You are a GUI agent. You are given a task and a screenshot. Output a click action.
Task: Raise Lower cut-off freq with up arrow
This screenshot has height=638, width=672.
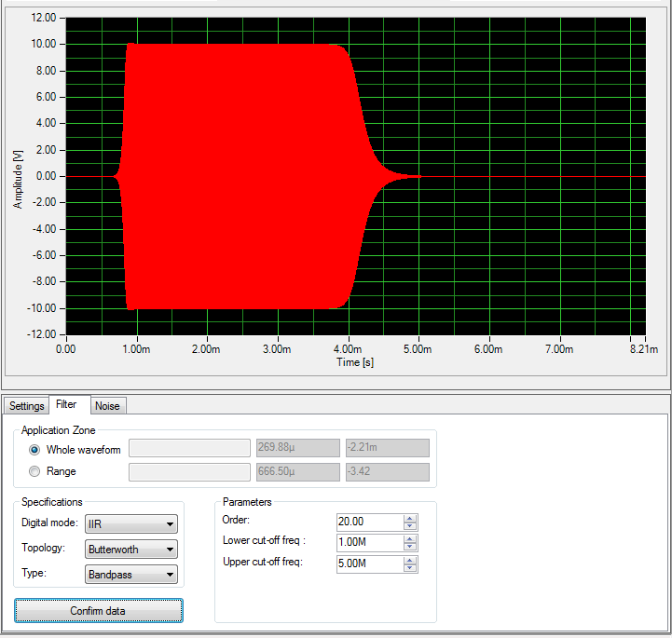click(x=410, y=539)
